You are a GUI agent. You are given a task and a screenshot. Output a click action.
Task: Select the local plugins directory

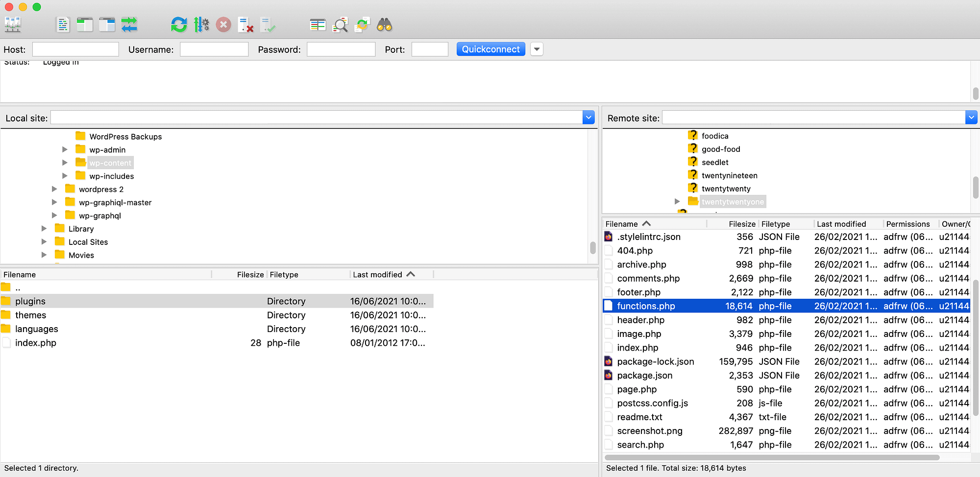[217, 301]
